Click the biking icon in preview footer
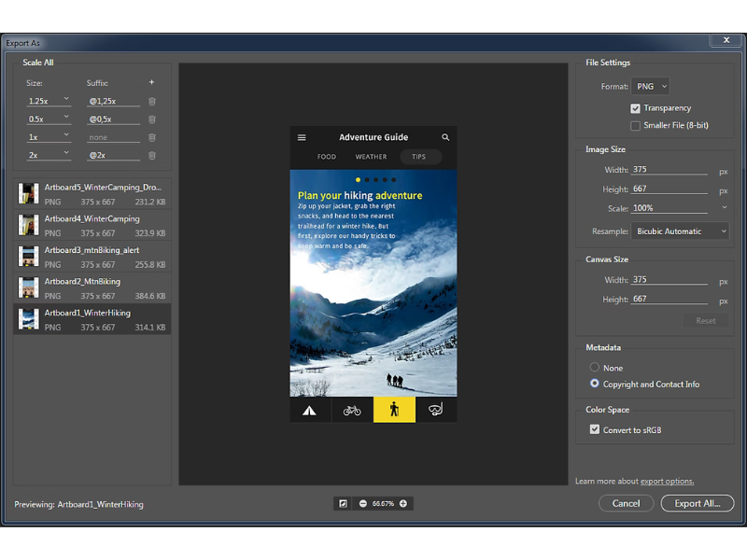 352,410
